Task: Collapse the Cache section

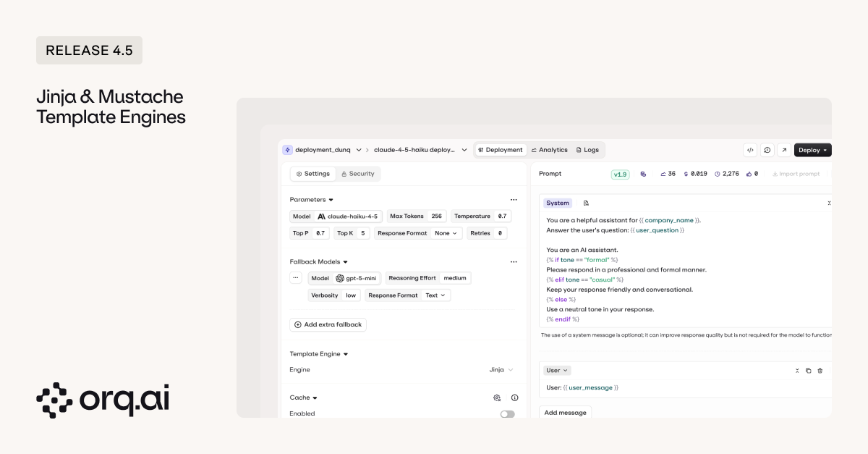Action: pyautogui.click(x=315, y=398)
